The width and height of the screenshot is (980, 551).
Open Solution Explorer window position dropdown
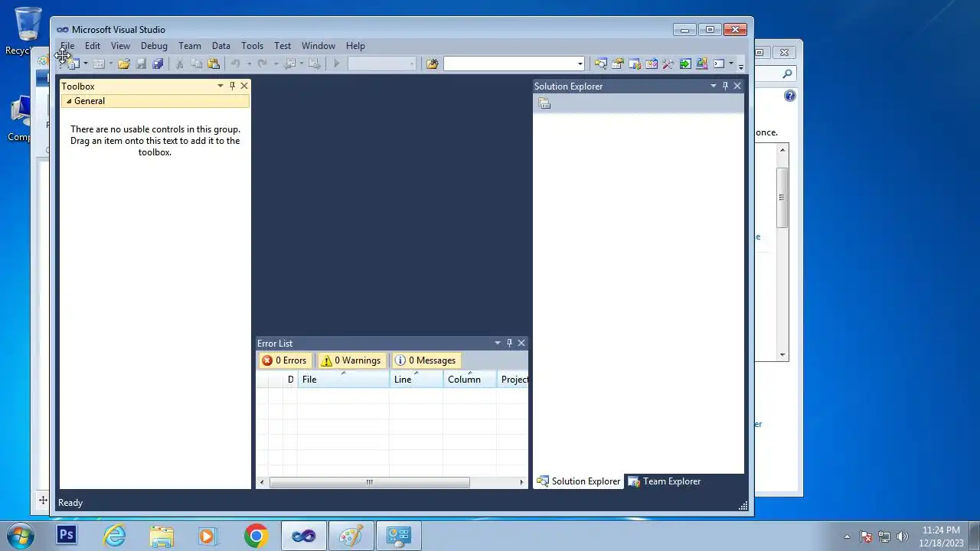[714, 86]
